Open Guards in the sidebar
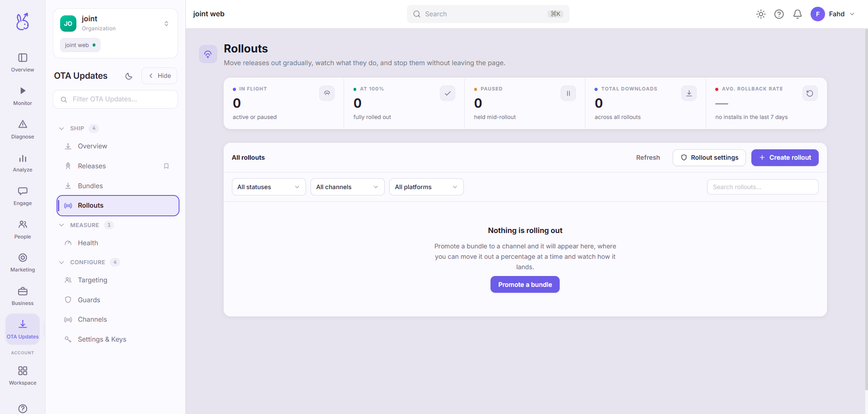Screen dimensions: 868x414 pos(118,300)
